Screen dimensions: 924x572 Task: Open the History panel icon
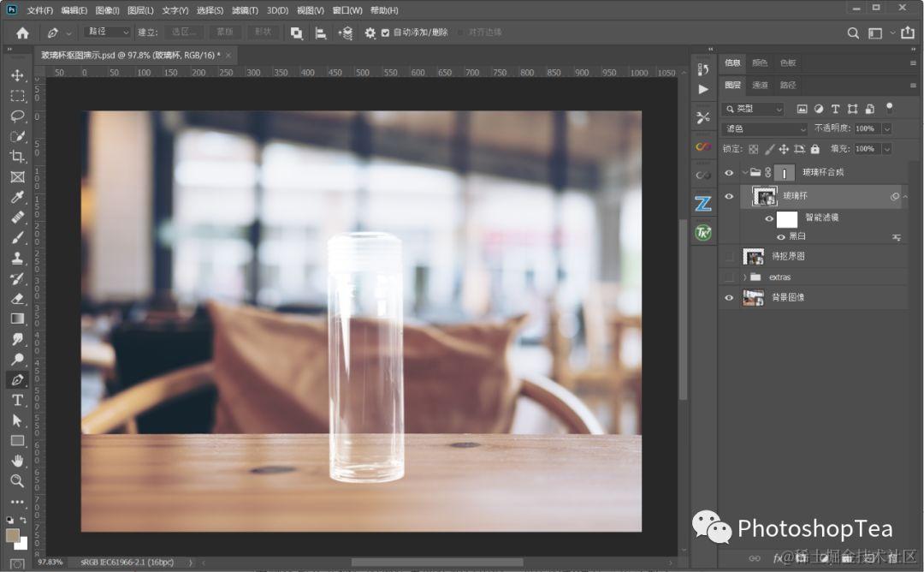pyautogui.click(x=703, y=69)
